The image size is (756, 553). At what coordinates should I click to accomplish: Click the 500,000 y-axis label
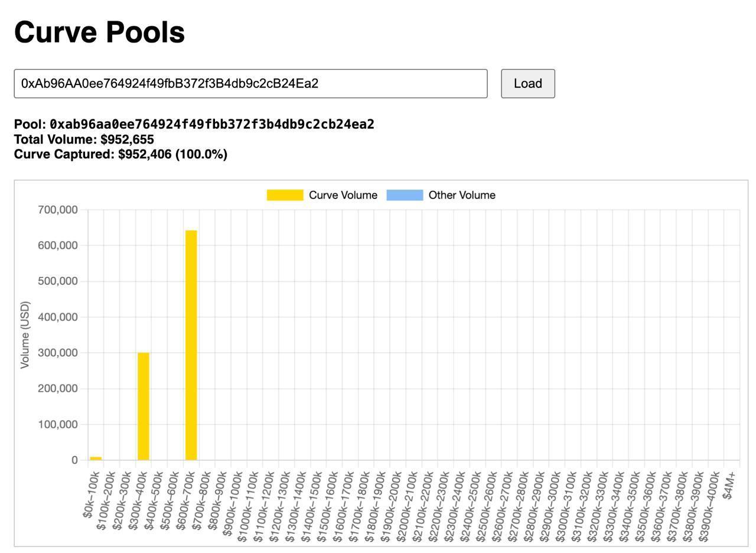pos(57,281)
